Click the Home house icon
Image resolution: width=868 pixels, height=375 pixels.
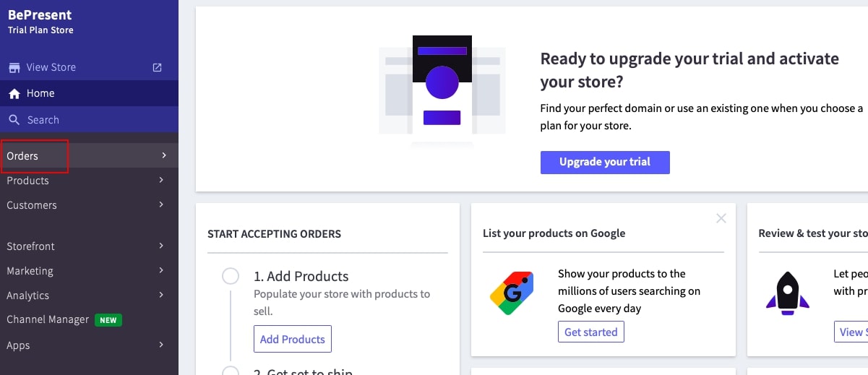pyautogui.click(x=14, y=93)
